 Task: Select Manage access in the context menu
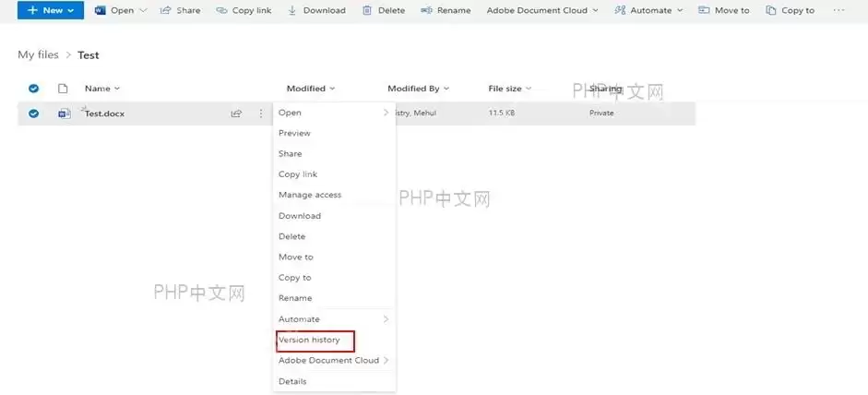(x=334, y=195)
